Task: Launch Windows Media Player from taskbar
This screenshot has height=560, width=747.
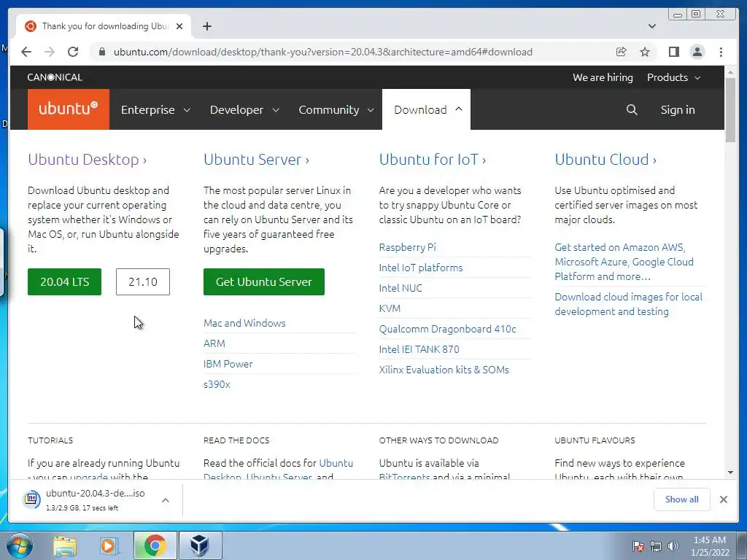Action: [109, 545]
